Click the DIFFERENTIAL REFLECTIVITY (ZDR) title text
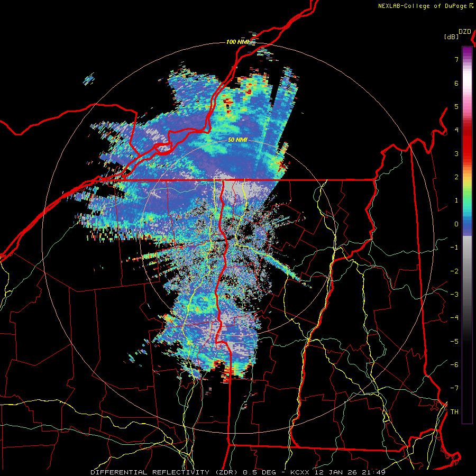Viewport: 476px width, 476px height. (165, 472)
